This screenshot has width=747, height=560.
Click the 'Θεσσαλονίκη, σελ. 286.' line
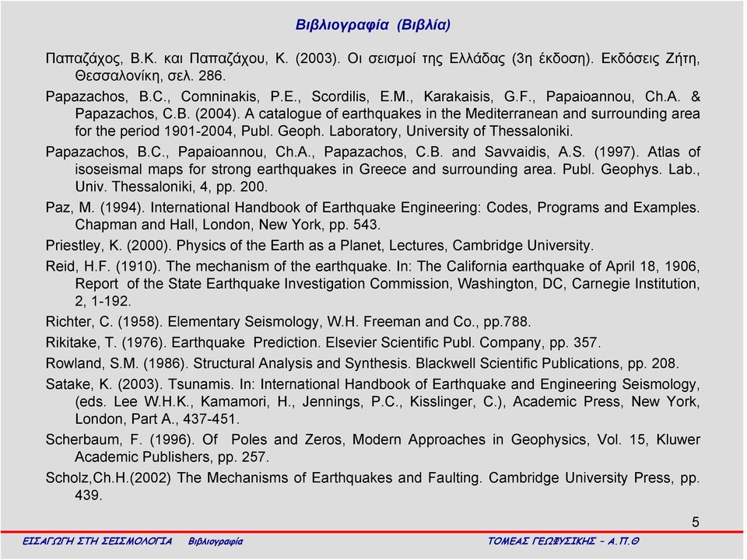(x=150, y=75)
